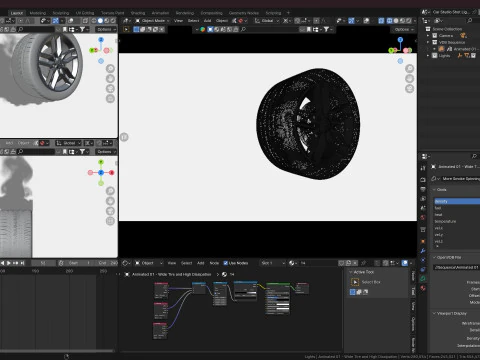This screenshot has height=360, width=480.
Task: Click the blue Z axis of main viewport gizmo
Action: 400,40
